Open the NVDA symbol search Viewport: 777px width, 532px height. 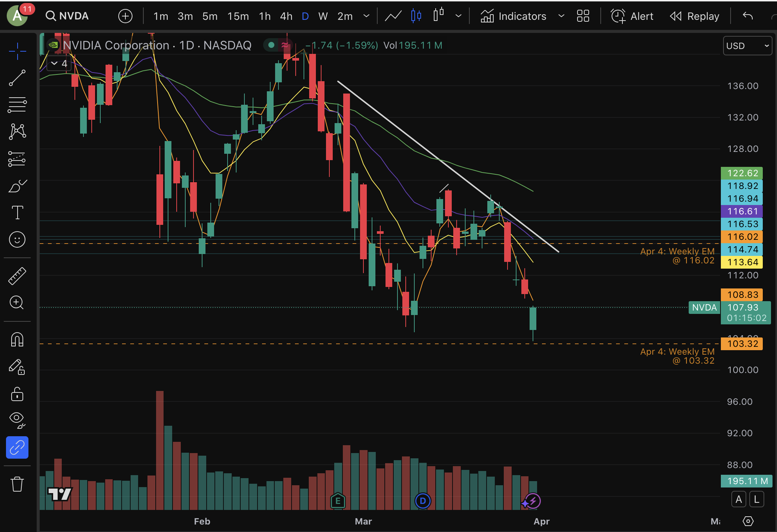click(x=67, y=16)
